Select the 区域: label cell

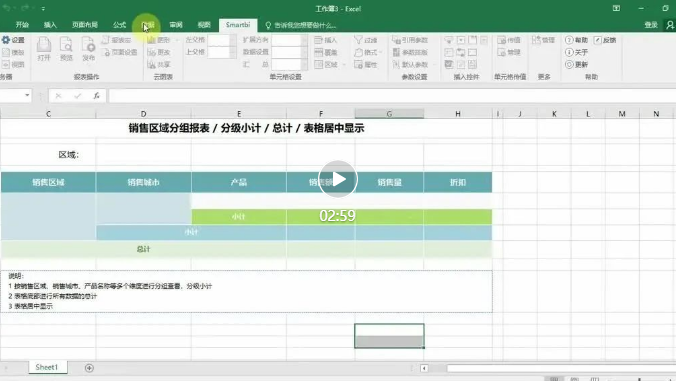point(48,155)
